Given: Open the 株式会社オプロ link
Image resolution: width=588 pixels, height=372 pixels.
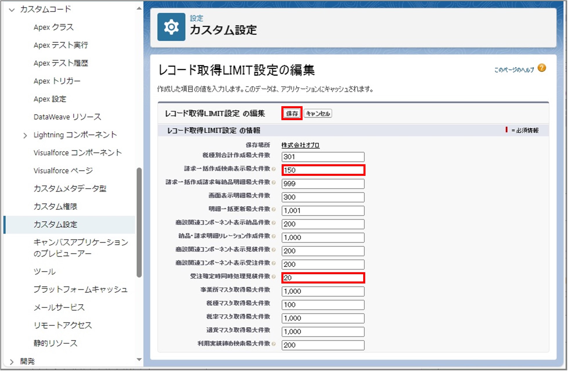Looking at the screenshot, I should [x=300, y=145].
